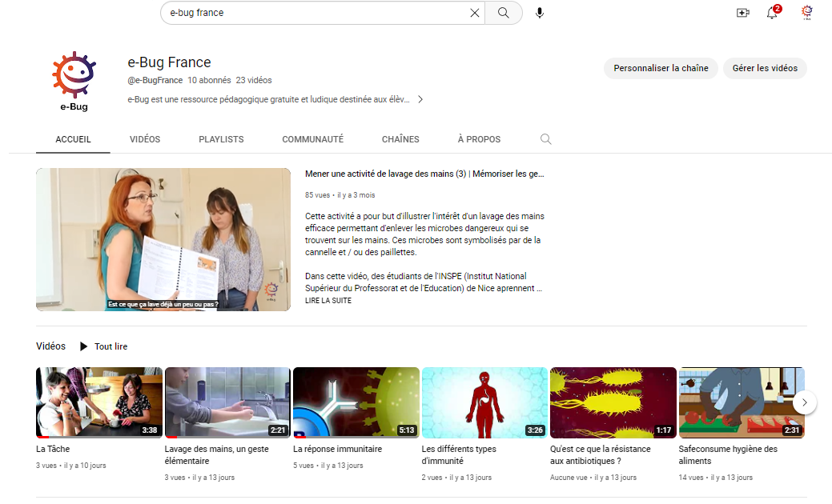Click the magnifying glass search button
Viewport: 832px width, 504px height.
pos(504,13)
